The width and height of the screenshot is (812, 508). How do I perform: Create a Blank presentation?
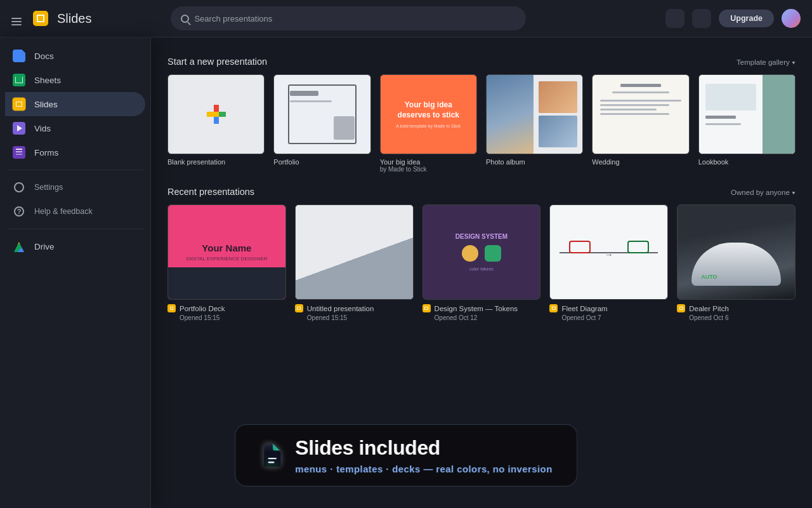[x=216, y=114]
